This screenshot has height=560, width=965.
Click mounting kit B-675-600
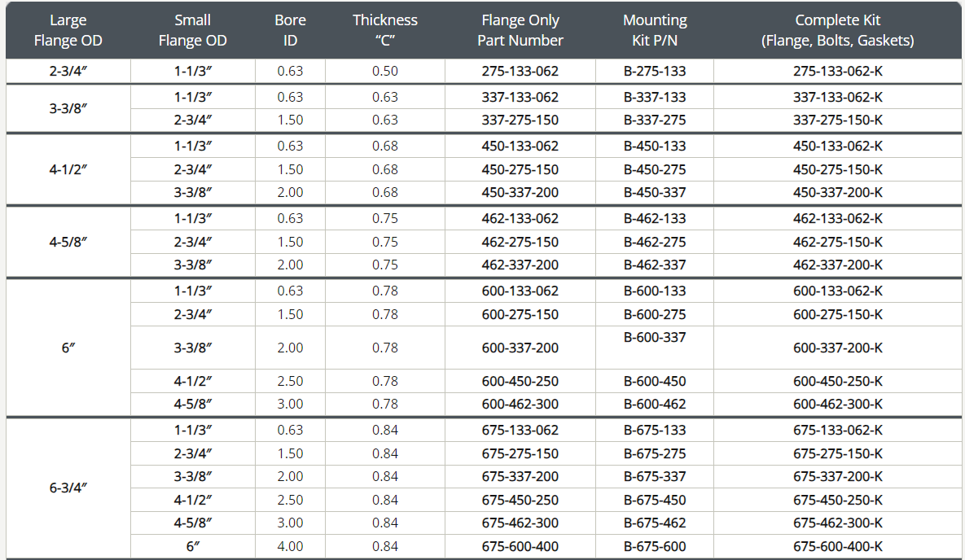point(655,546)
